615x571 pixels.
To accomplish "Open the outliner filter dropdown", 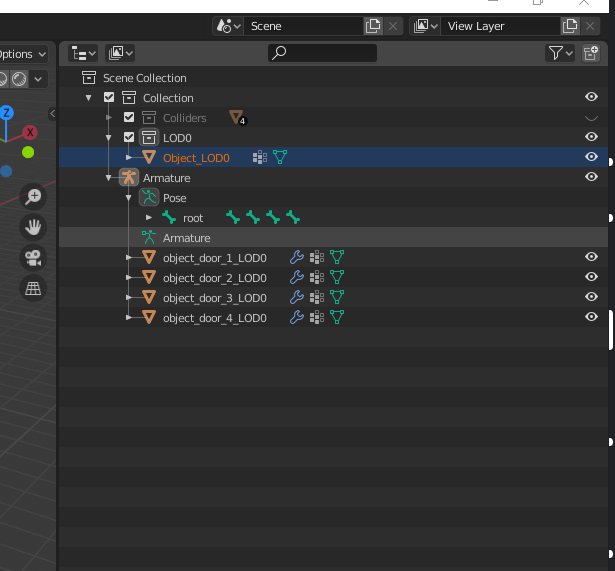I will point(560,53).
